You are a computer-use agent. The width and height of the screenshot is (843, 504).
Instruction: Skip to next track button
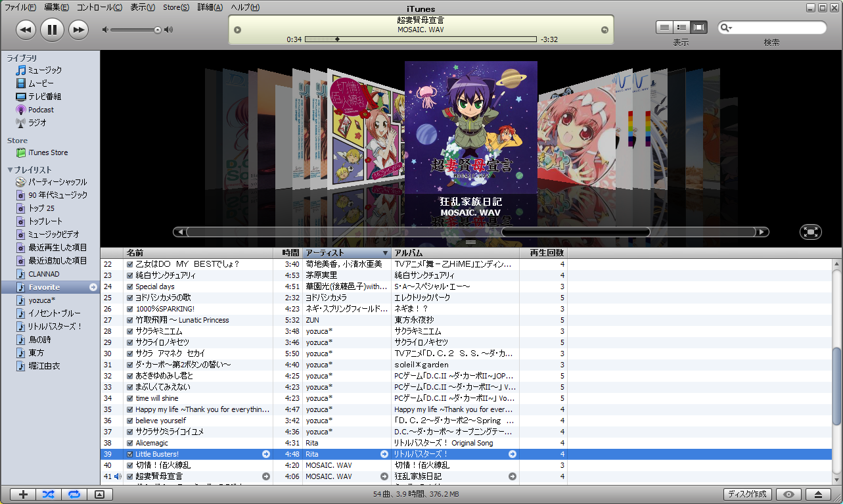(78, 30)
